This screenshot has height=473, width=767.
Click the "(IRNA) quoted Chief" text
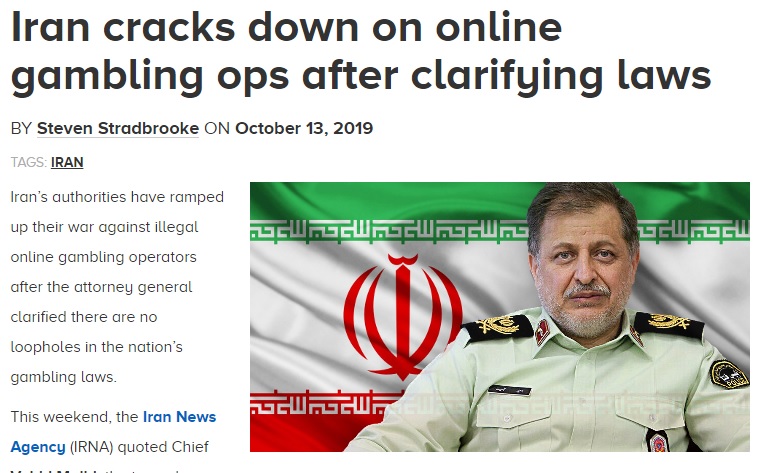[139, 447]
